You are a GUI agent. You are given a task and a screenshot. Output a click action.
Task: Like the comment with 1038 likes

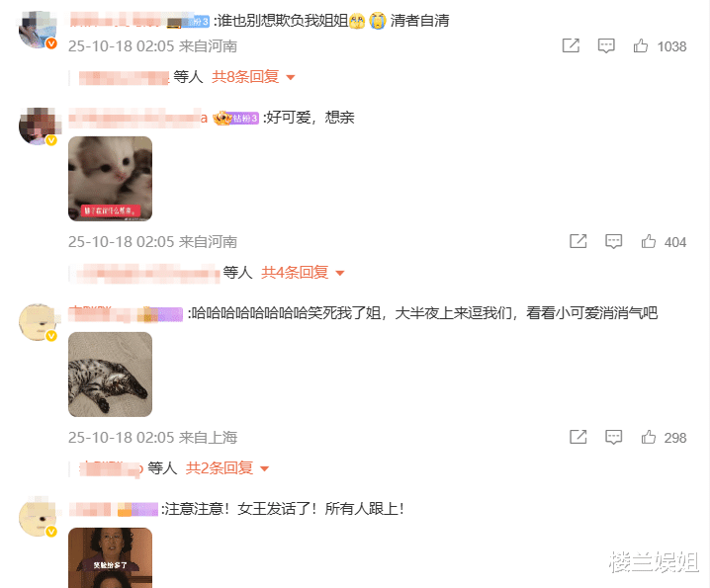(640, 46)
